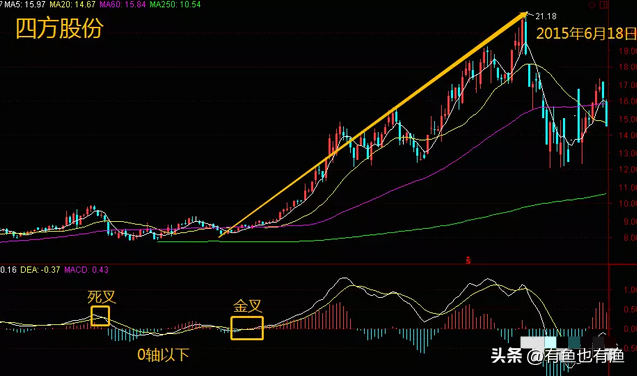Select the MA5: 15.97 indicator label

pos(24,4)
